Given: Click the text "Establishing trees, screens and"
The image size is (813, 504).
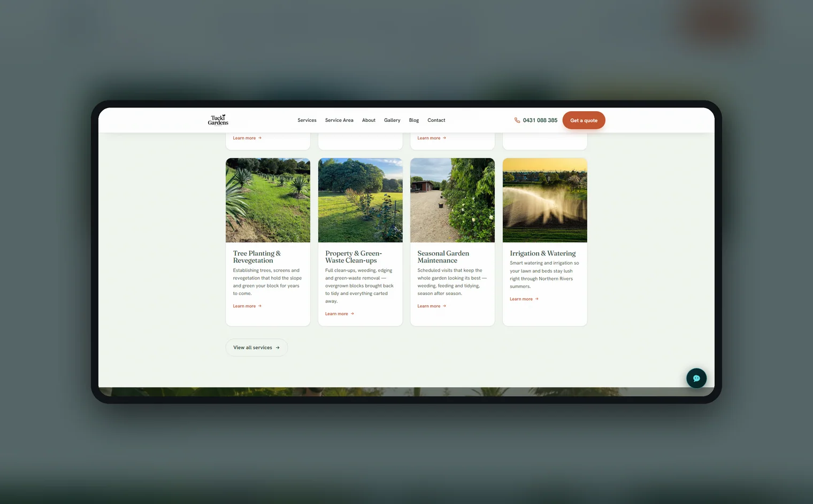Looking at the screenshot, I should coord(266,270).
